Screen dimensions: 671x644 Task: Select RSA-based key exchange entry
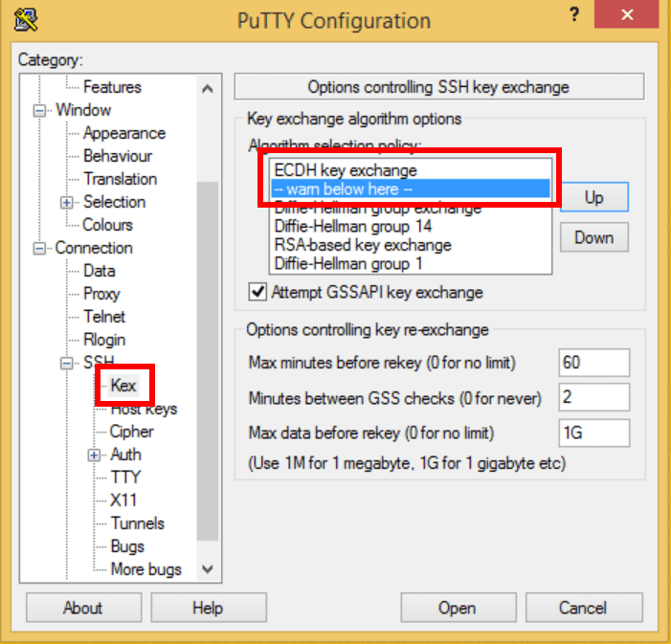tap(411, 245)
